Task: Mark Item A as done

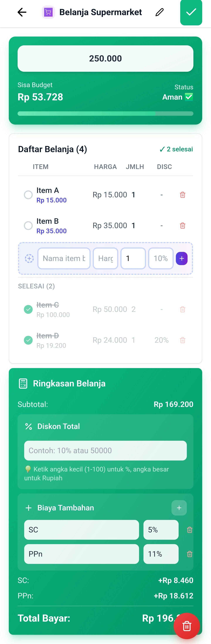Action: (x=28, y=195)
